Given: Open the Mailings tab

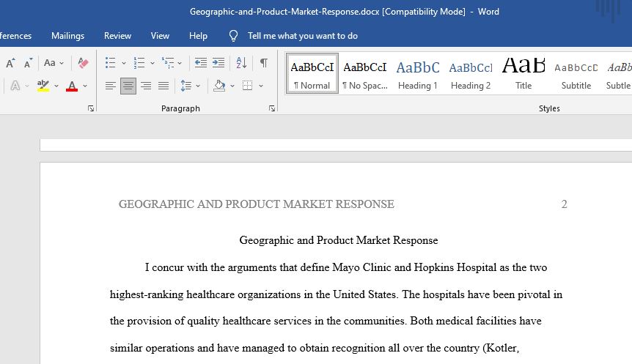Looking at the screenshot, I should (x=67, y=36).
